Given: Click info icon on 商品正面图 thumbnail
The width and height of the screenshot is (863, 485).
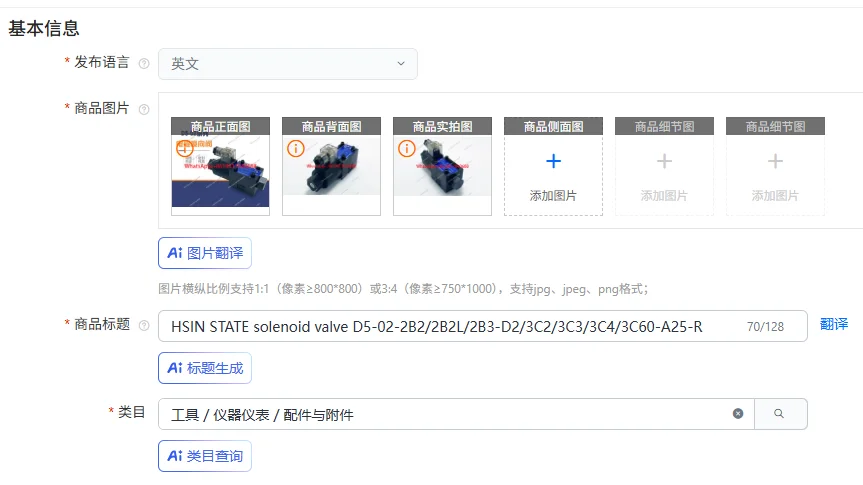Looking at the screenshot, I should coord(184,149).
